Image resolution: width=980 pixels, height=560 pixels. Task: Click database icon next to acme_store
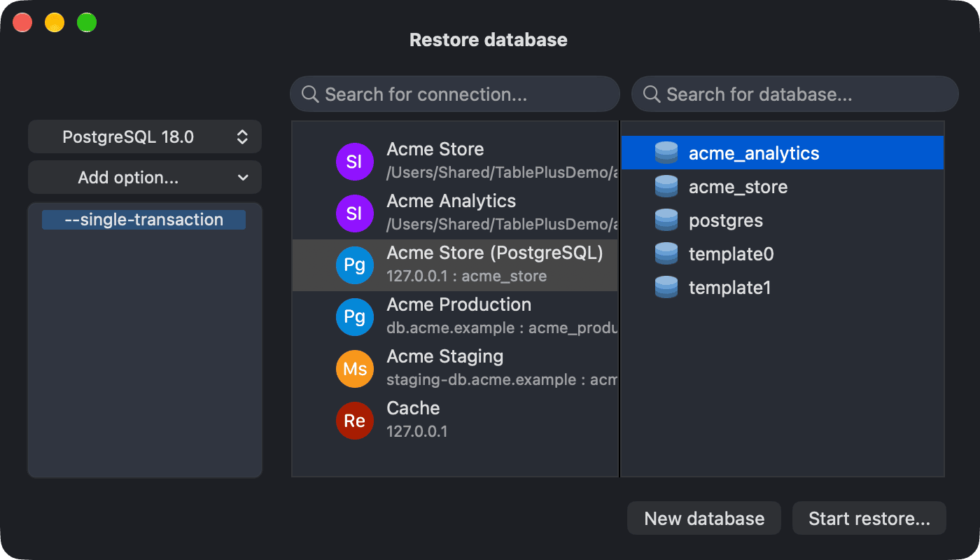click(x=666, y=187)
